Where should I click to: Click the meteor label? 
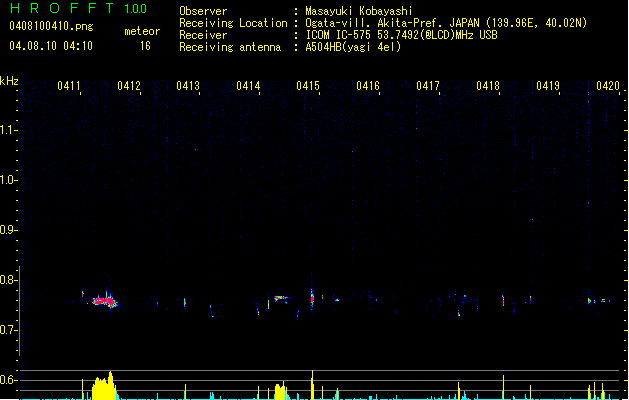[x=142, y=31]
